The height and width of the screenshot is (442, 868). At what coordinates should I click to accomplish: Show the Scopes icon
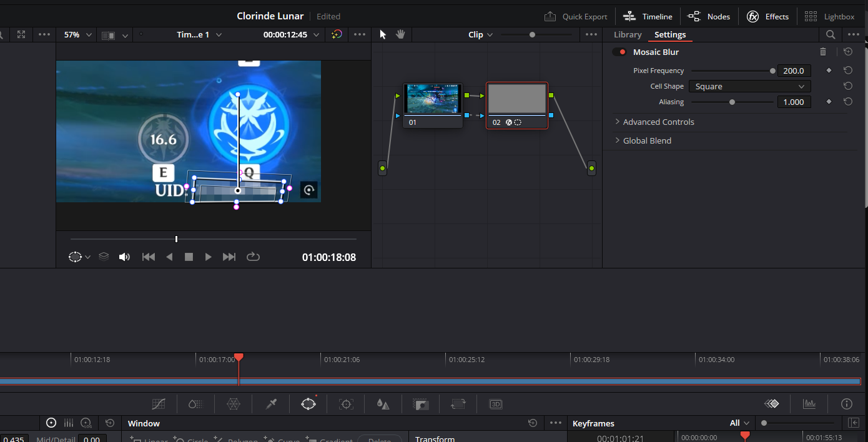tap(809, 404)
